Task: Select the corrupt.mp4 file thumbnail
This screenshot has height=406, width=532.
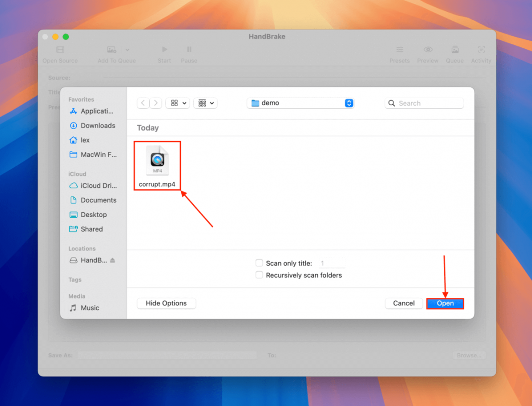Action: [x=157, y=160]
